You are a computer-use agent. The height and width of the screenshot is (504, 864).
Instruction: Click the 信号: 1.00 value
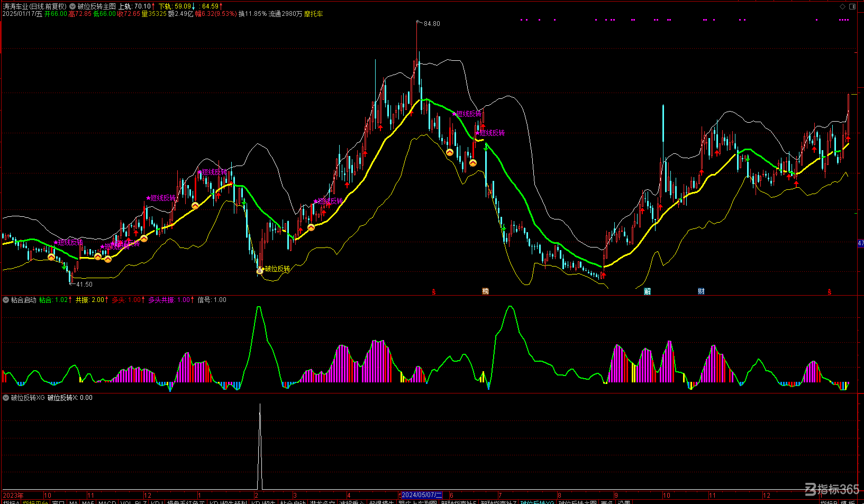pyautogui.click(x=212, y=300)
